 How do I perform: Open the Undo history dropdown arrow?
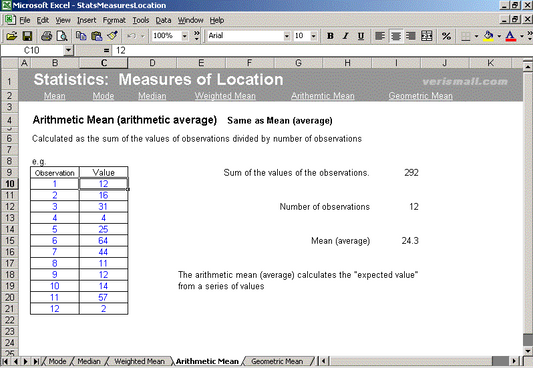(x=142, y=36)
